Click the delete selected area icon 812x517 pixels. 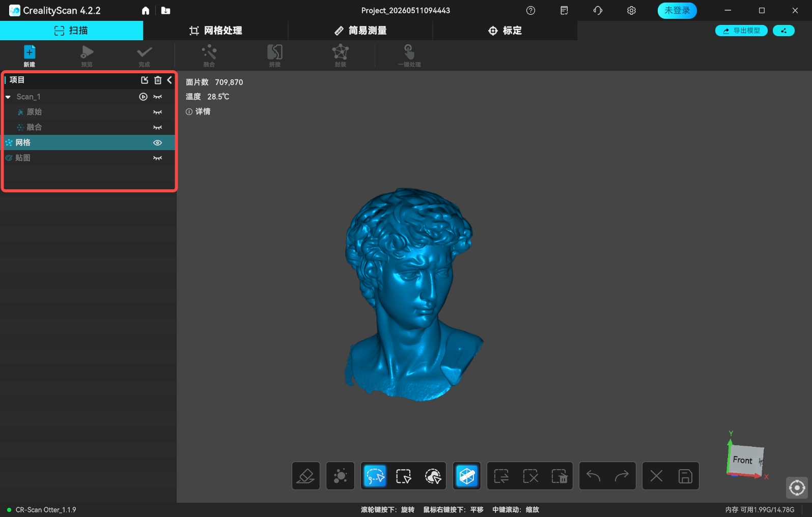559,476
